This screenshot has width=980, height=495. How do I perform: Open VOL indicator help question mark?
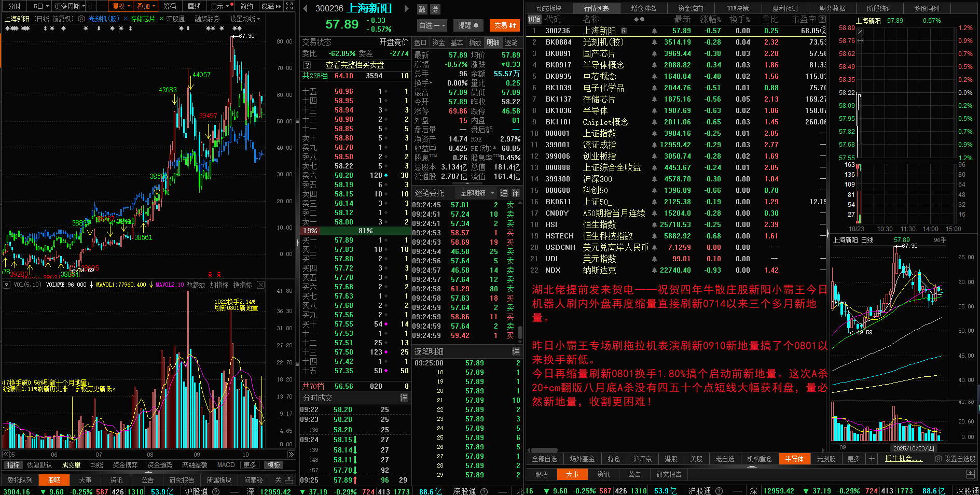pyautogui.click(x=7, y=285)
